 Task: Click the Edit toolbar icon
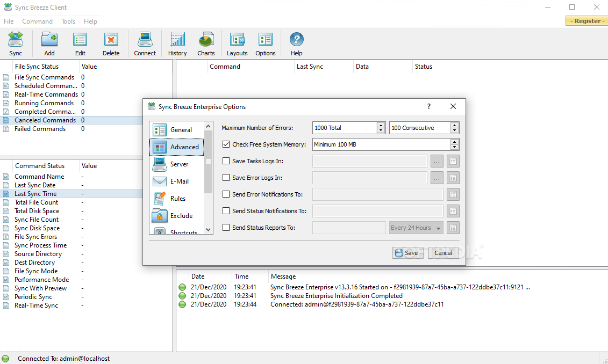click(80, 44)
